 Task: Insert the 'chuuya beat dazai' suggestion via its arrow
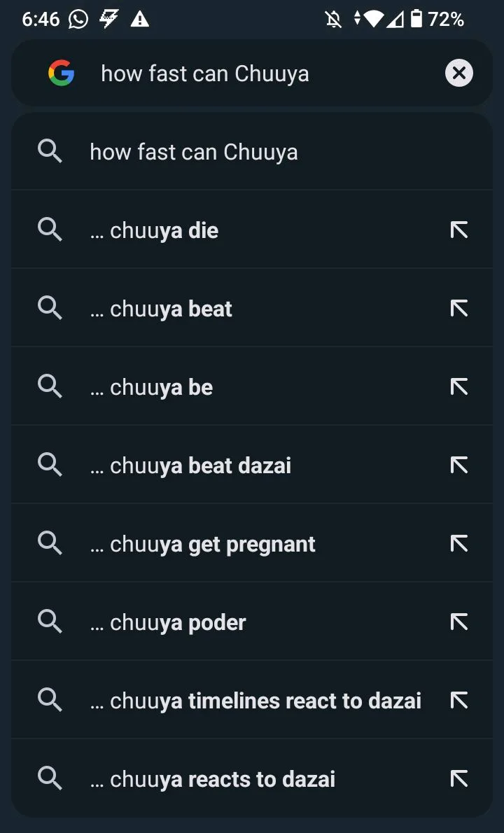(459, 465)
